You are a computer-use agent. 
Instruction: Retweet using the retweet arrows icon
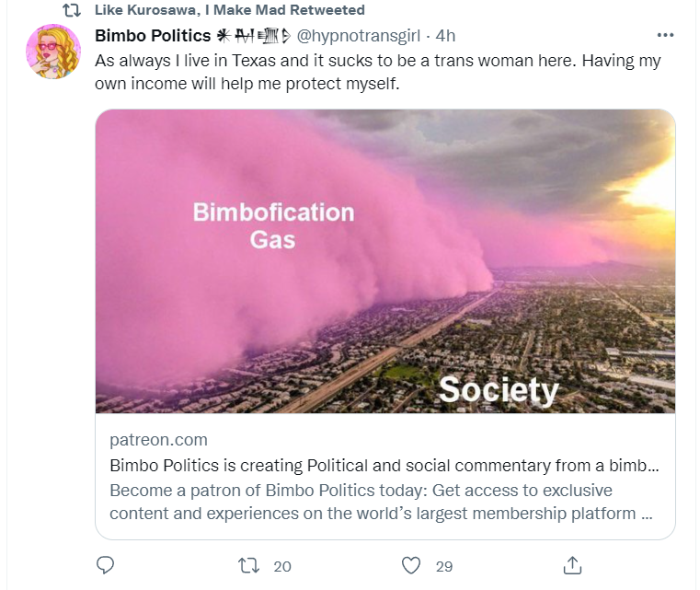tap(248, 565)
